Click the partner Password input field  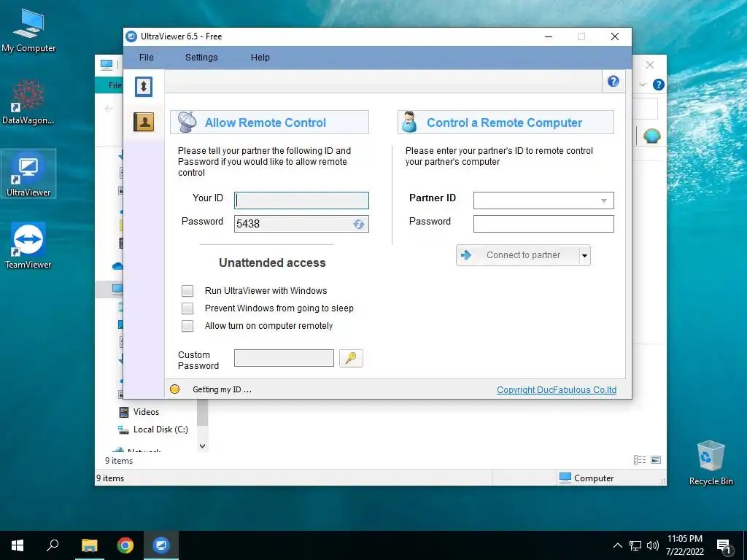pyautogui.click(x=543, y=224)
